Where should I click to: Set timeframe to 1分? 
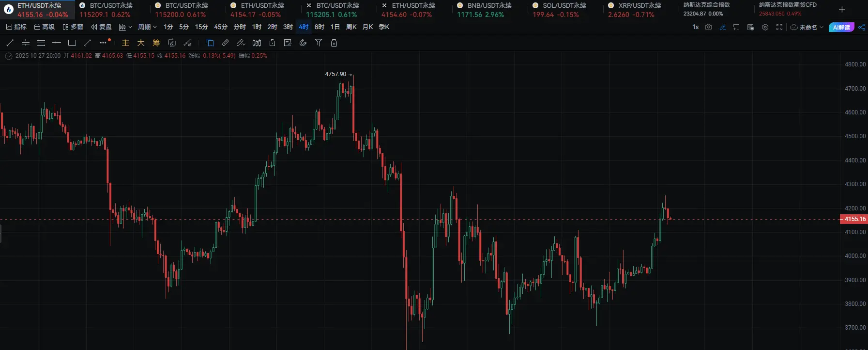[x=168, y=27]
